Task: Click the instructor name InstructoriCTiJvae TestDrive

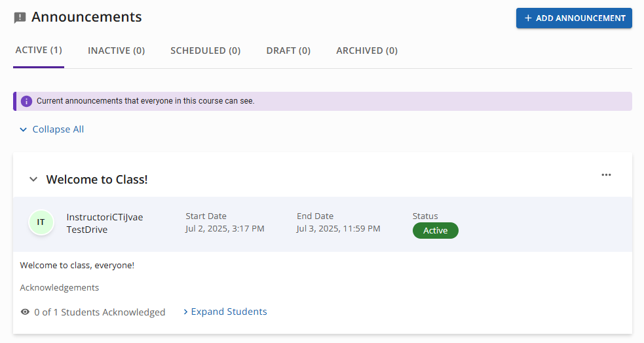Action: [105, 224]
